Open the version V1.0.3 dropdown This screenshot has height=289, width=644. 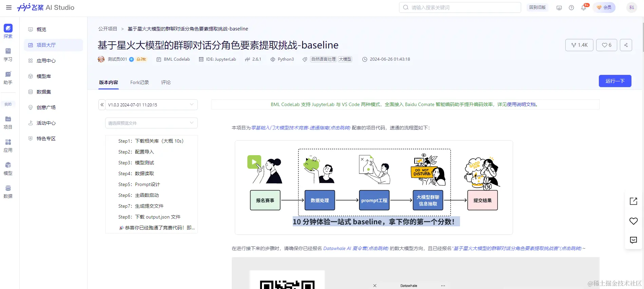151,105
